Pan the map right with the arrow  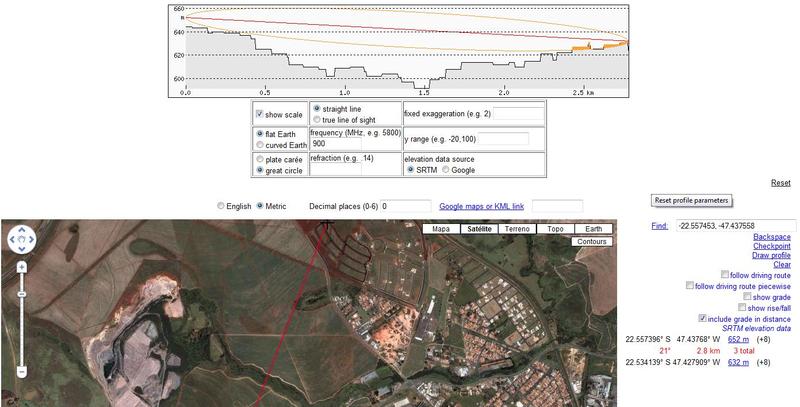click(32, 239)
